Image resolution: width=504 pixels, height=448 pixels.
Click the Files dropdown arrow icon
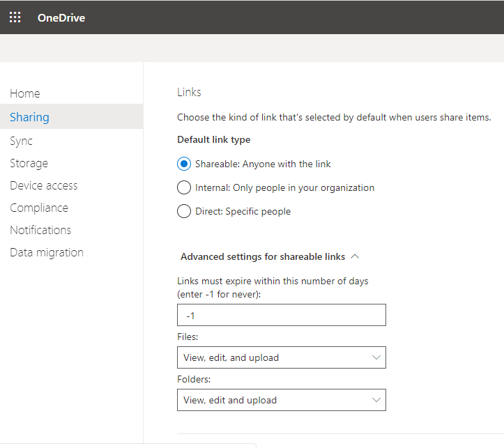tap(376, 357)
